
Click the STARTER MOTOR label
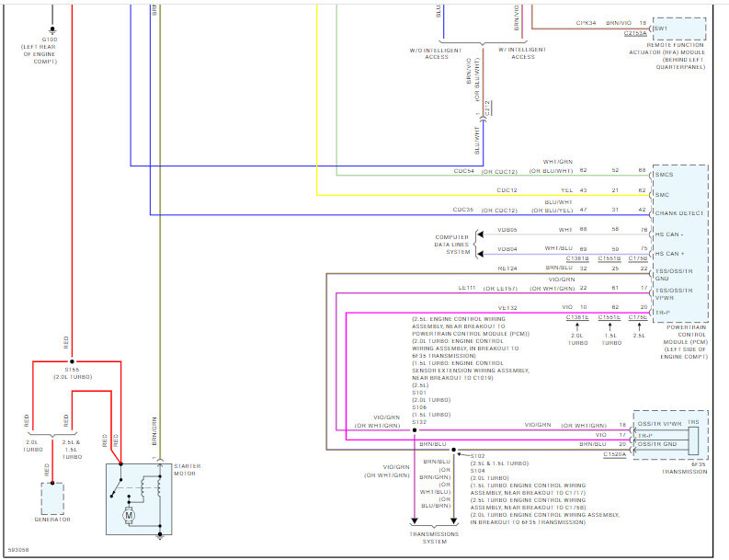coord(188,470)
